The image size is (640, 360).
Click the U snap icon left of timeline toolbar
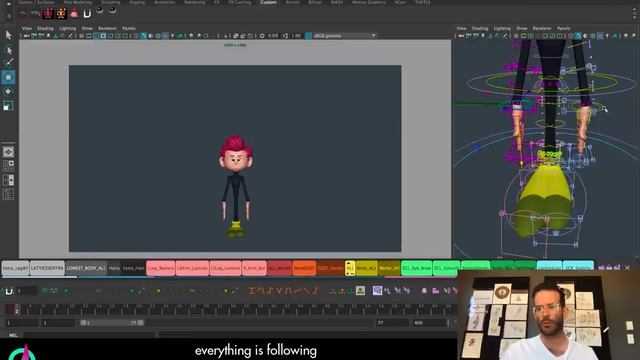tap(9, 291)
